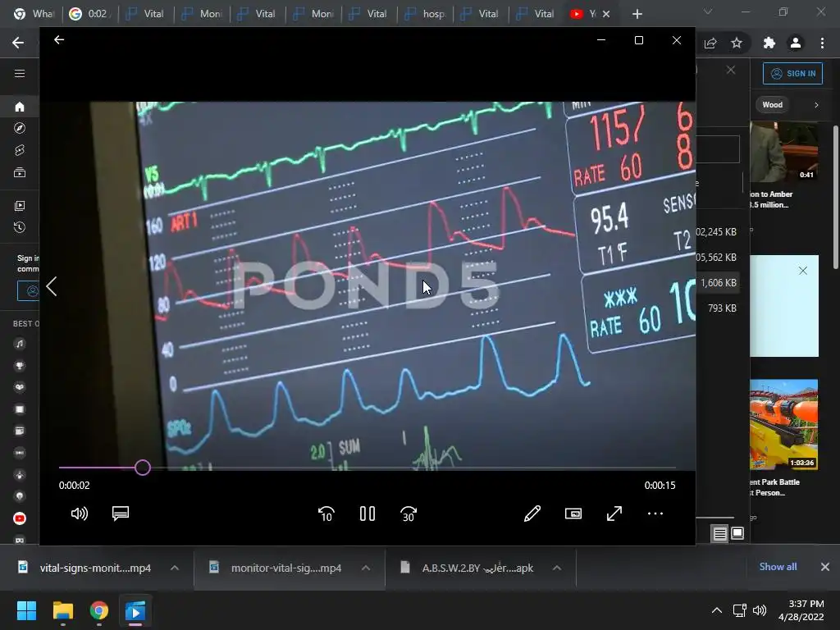Switch to details list view in File Explorer
Image resolution: width=840 pixels, height=630 pixels.
point(720,533)
